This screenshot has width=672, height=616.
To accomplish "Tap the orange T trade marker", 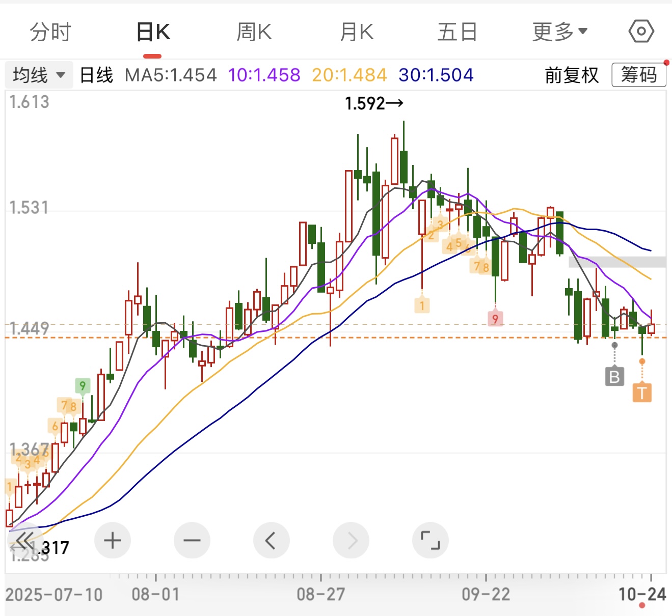I will 642,393.
